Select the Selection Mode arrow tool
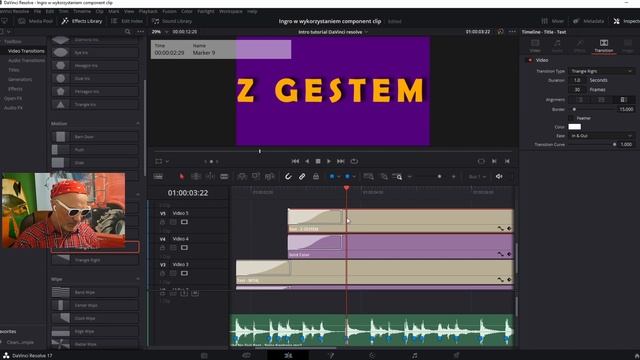Viewport: 640px width, 360px height. coord(182,176)
